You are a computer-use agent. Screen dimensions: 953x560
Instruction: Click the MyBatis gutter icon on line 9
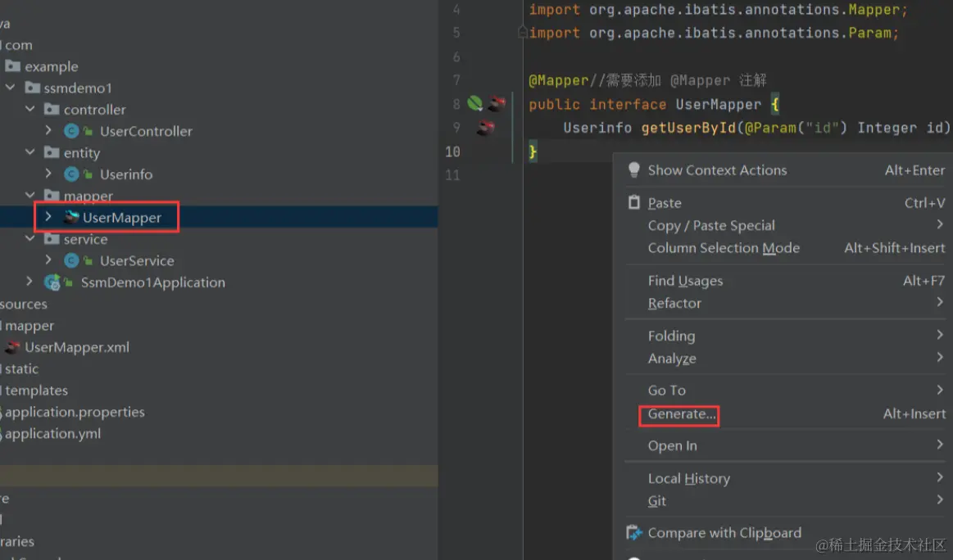tap(485, 128)
